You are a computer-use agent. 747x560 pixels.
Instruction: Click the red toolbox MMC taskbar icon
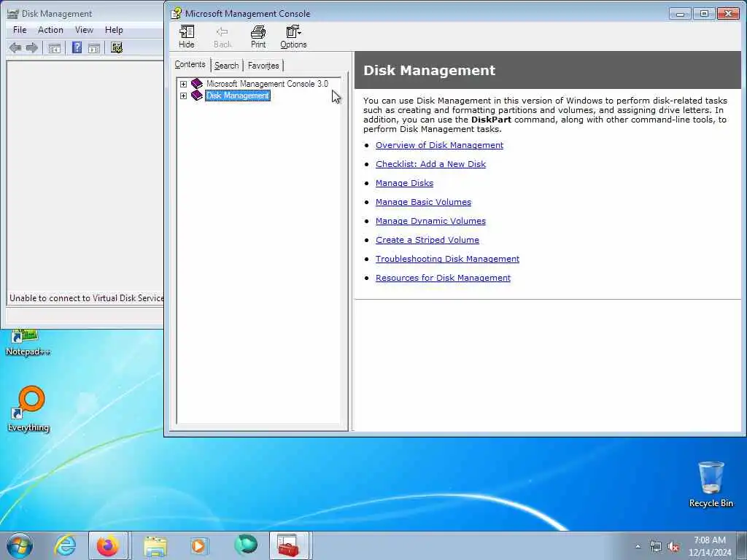point(289,545)
